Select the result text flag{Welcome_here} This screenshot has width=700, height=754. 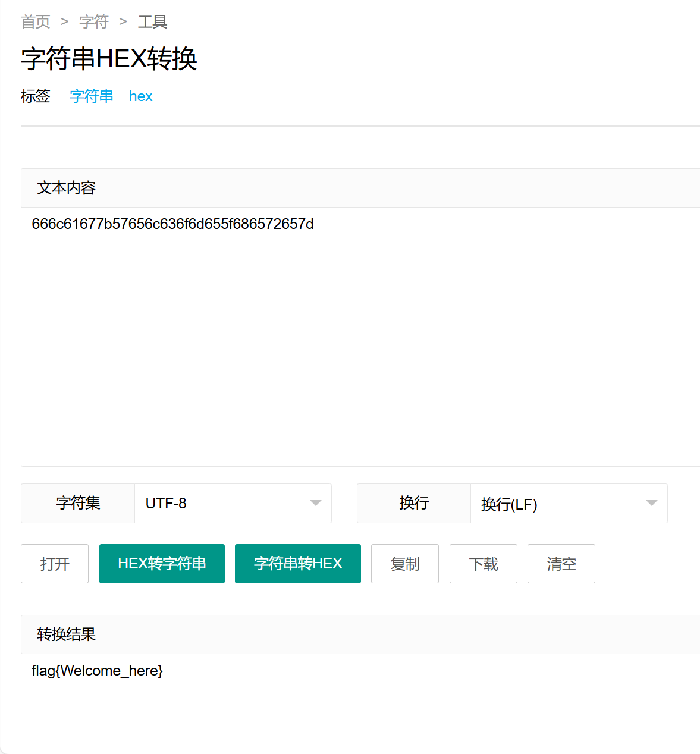[98, 671]
